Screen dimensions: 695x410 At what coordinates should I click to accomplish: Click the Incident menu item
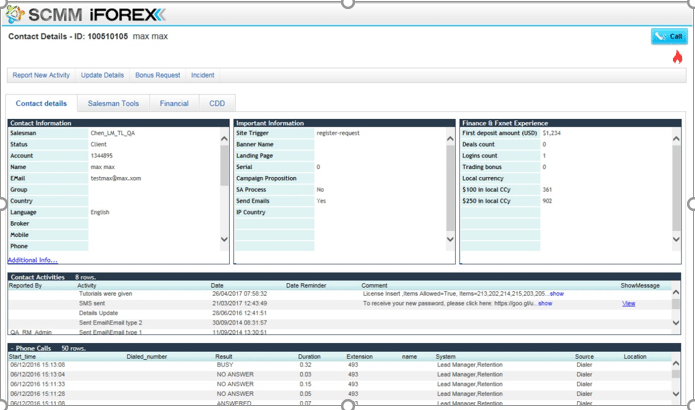click(202, 75)
